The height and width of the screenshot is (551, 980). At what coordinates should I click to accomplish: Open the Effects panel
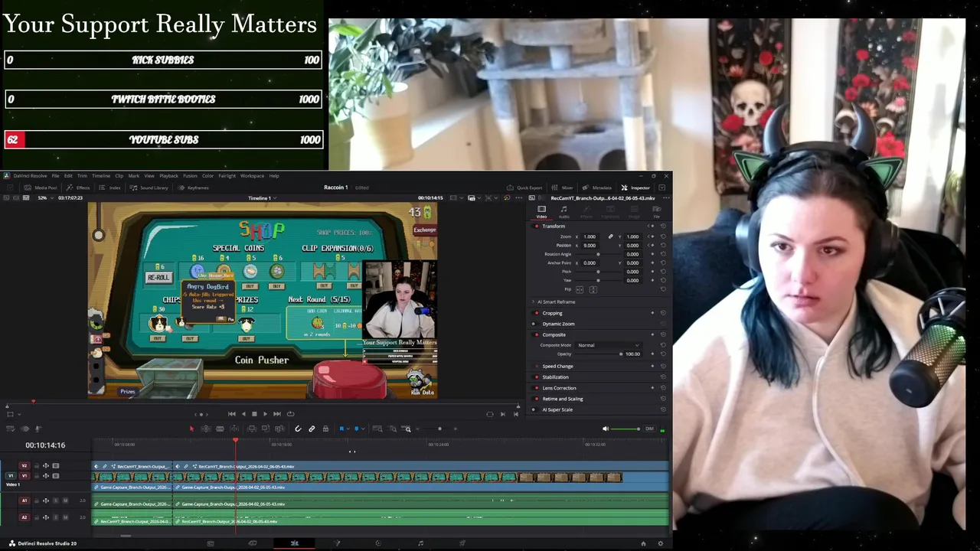coord(79,187)
